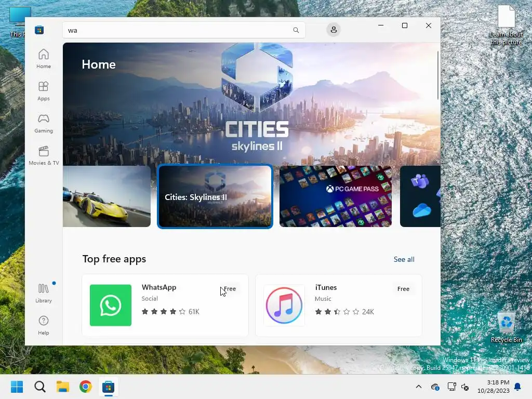This screenshot has height=399, width=532.
Task: Open the Windows Start menu
Action: click(x=17, y=387)
